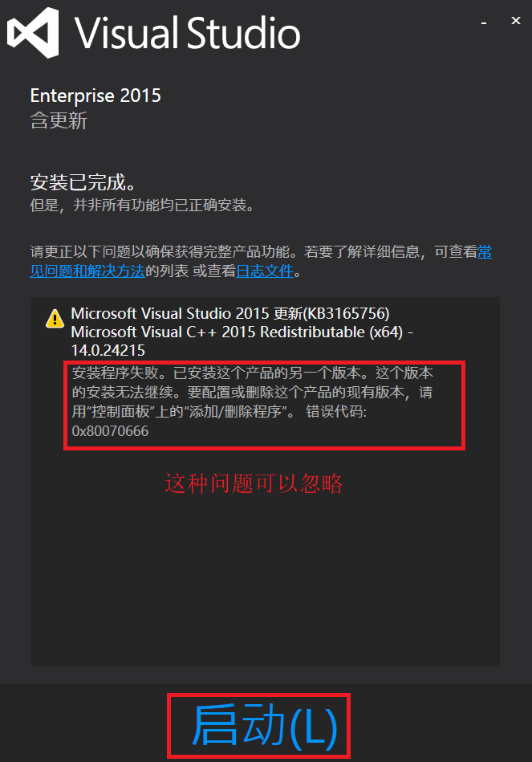Select the KB3165756 update entry line
Viewport: 532px width, 762px height.
tap(230, 313)
